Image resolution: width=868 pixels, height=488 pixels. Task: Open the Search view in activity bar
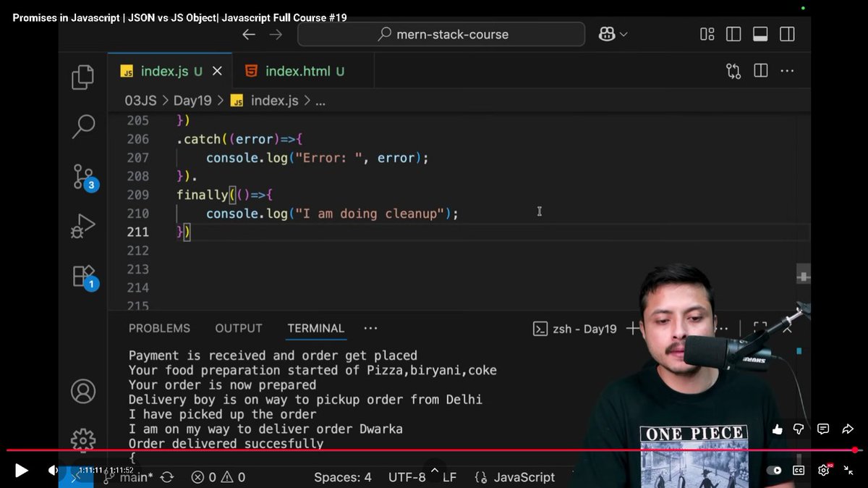tap(83, 126)
